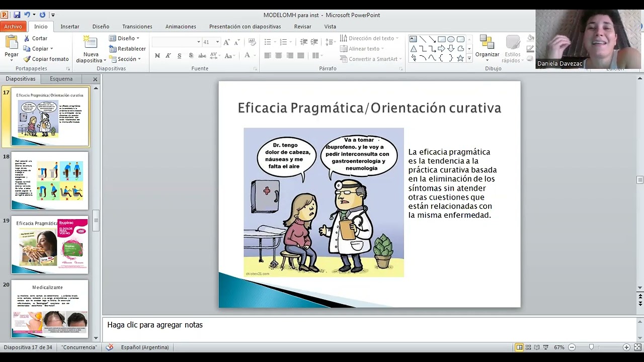Fit the slide to the current window
The width and height of the screenshot is (644, 362).
[637, 347]
